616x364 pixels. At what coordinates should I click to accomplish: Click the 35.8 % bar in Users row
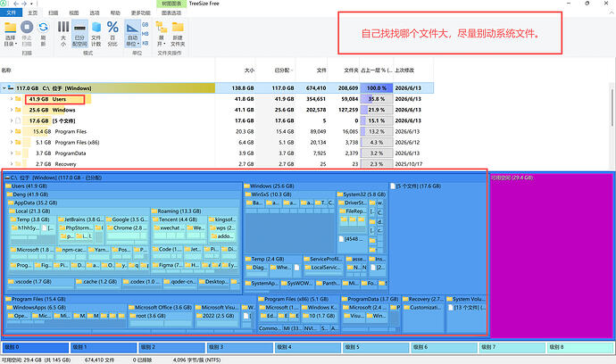pos(377,99)
